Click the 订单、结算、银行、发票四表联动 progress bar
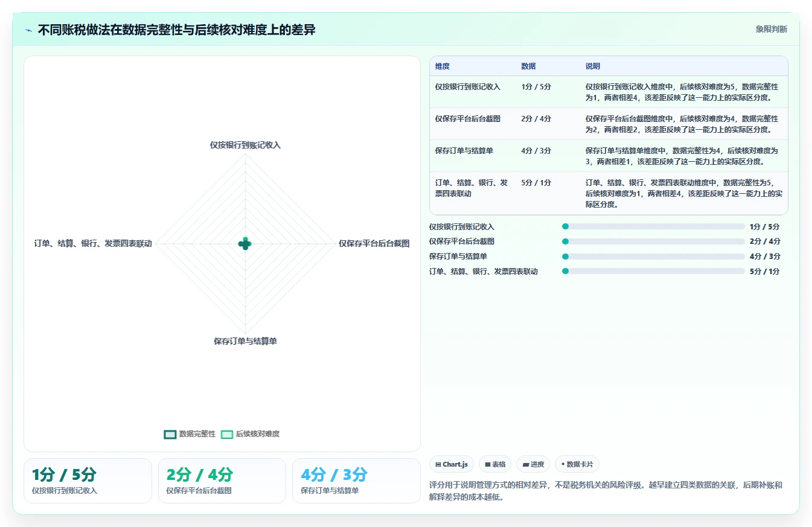Image resolution: width=812 pixels, height=527 pixels. click(x=653, y=271)
